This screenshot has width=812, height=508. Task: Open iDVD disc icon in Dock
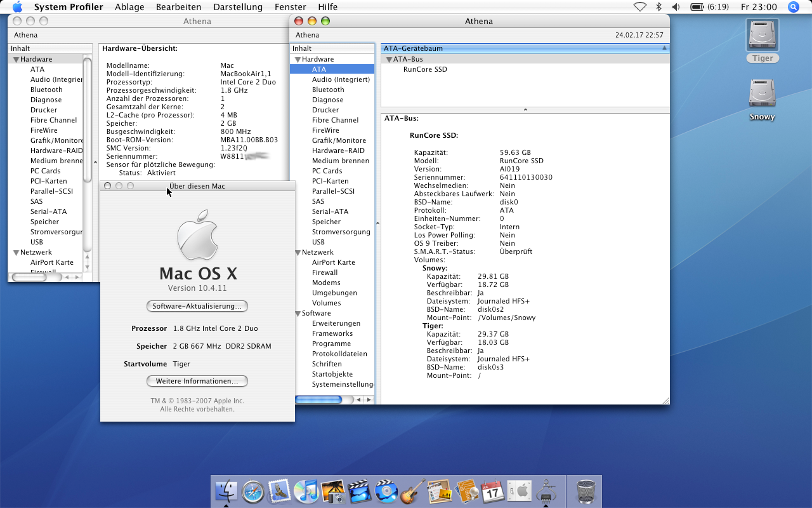coord(386,491)
